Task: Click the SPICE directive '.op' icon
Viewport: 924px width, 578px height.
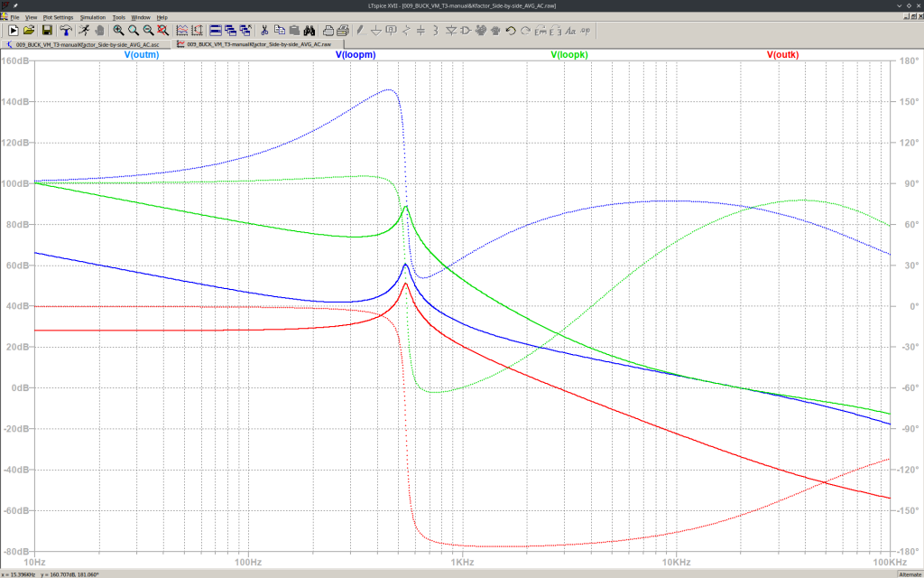Action: (585, 31)
